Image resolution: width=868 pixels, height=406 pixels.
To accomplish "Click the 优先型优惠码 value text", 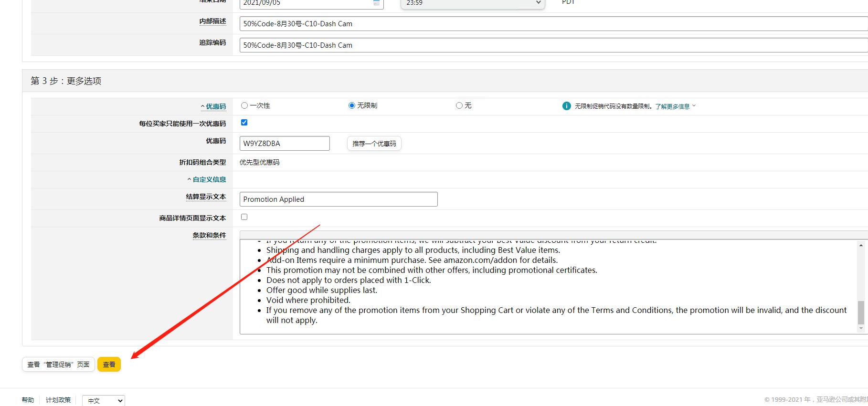I will click(260, 162).
